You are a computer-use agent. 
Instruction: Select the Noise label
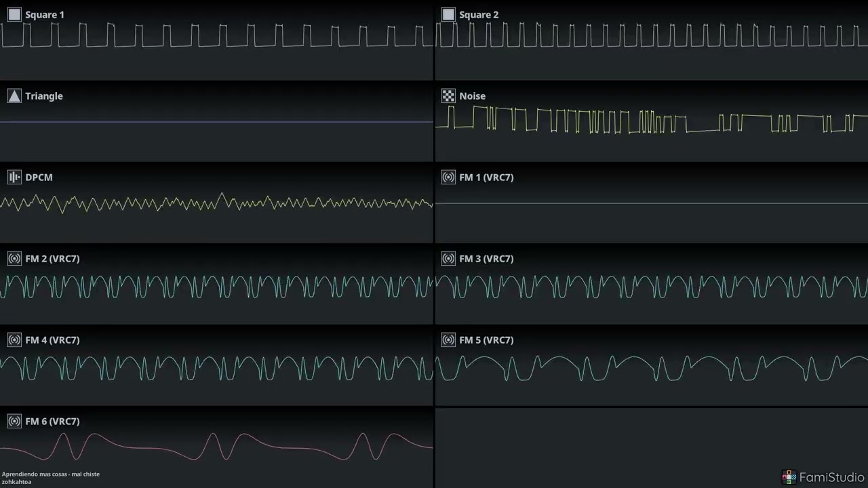(x=473, y=96)
